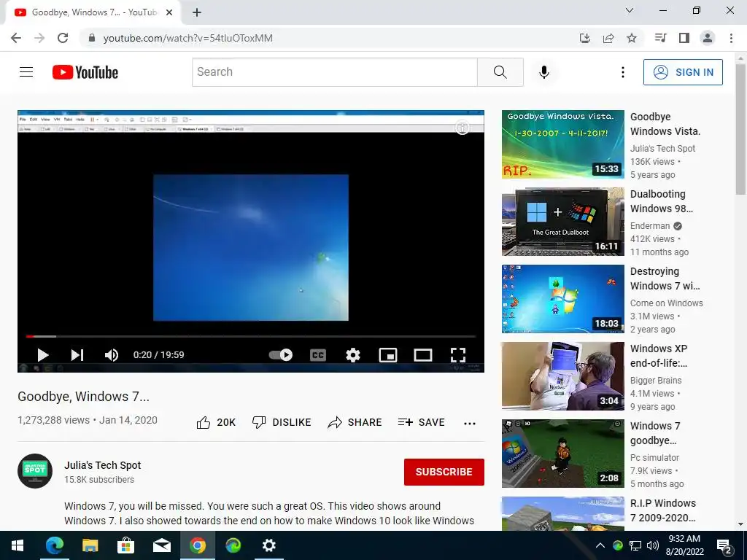
Task: Open the Windows Start menu
Action: (x=18, y=545)
